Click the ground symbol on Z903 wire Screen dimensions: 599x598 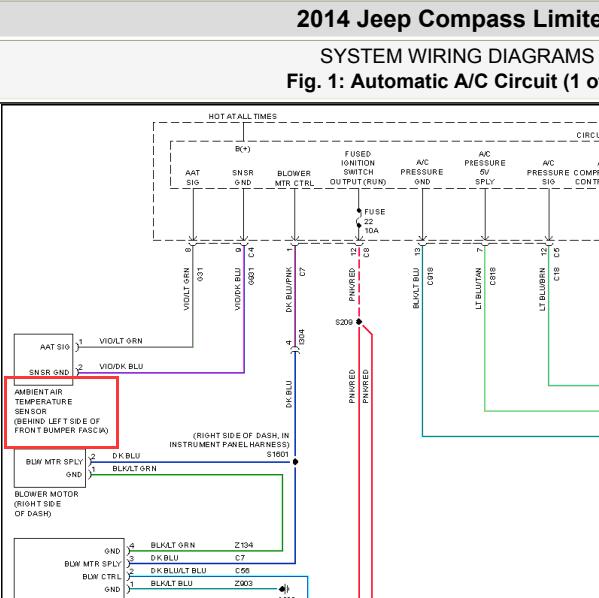tap(285, 589)
